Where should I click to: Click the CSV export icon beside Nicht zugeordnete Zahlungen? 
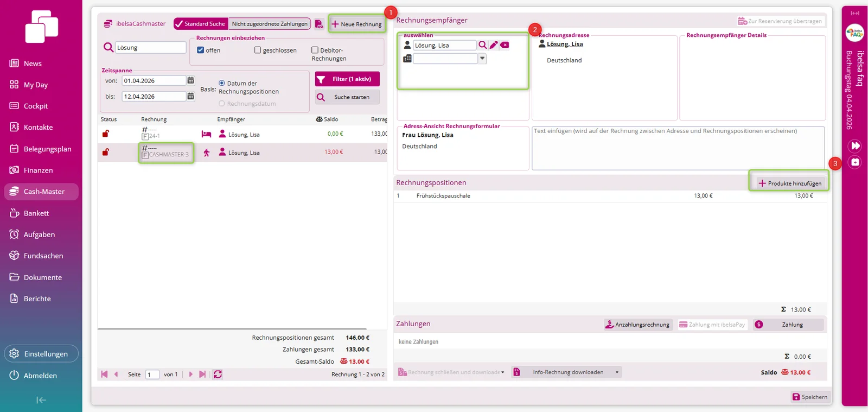point(319,24)
